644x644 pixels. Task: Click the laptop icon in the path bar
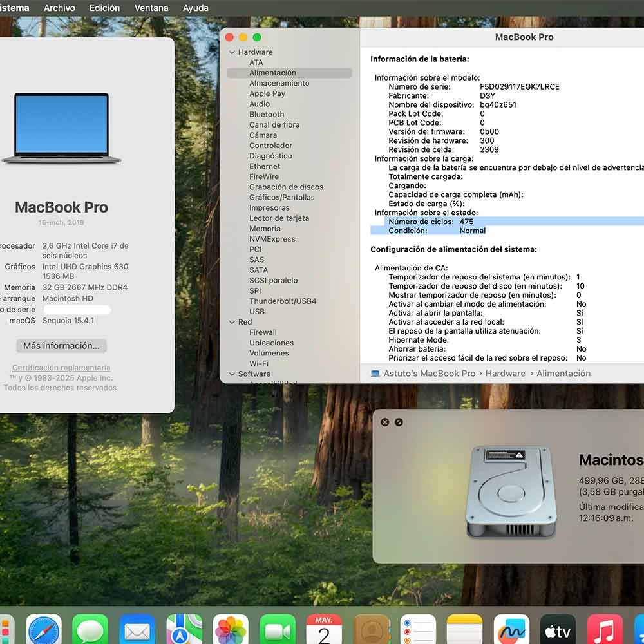click(x=375, y=374)
